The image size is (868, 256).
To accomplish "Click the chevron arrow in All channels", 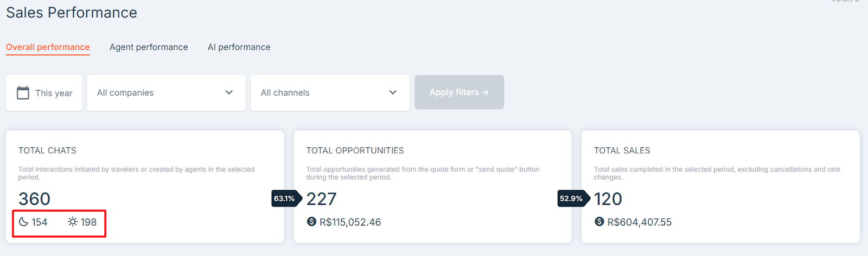I will pyautogui.click(x=393, y=92).
